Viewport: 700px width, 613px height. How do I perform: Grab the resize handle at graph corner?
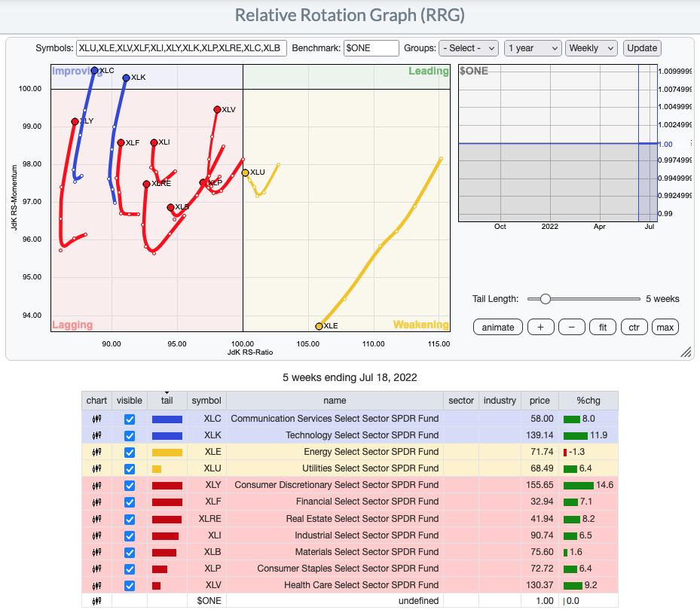tap(686, 352)
